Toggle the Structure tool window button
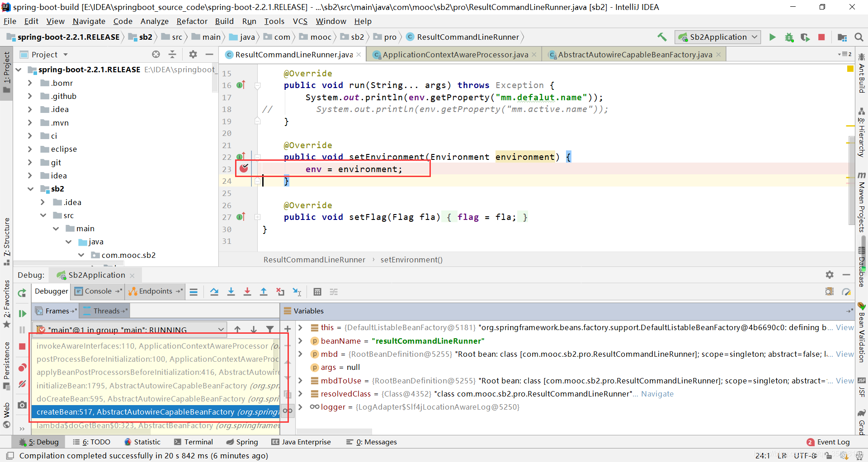 click(6, 241)
